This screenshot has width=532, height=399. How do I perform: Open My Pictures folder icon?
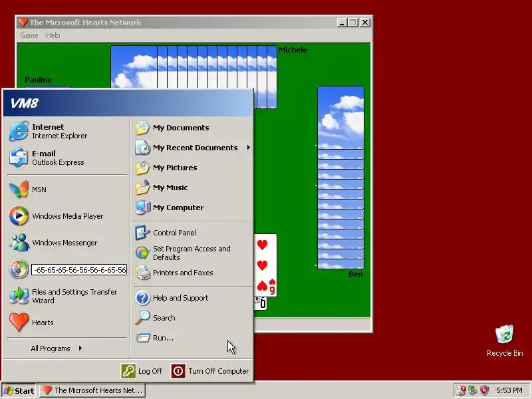(x=142, y=168)
